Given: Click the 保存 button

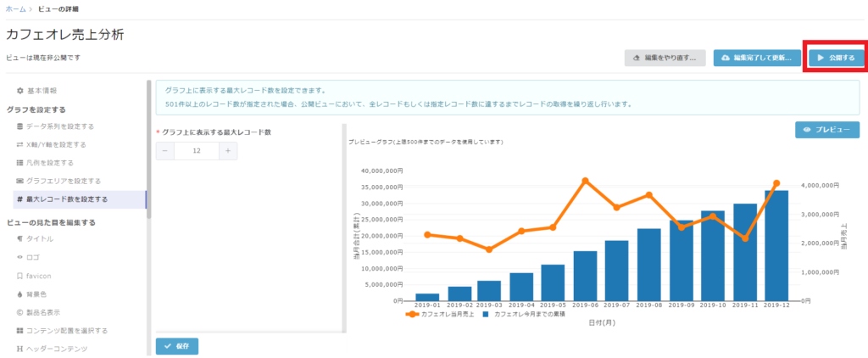Looking at the screenshot, I should [x=177, y=346].
